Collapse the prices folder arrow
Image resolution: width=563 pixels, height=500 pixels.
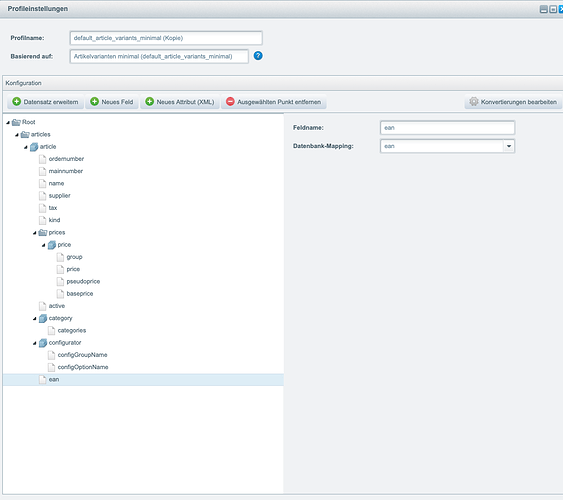click(35, 233)
